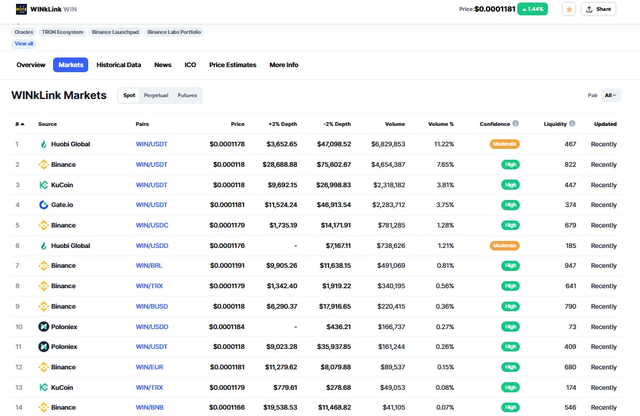
Task: Sort by +2% Depth column header
Action: pos(282,124)
